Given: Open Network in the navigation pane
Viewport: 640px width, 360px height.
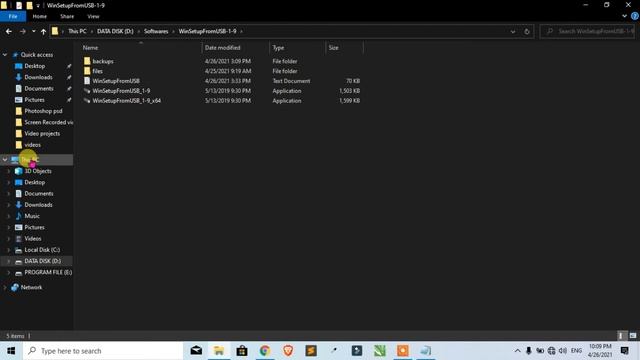Looking at the screenshot, I should pyautogui.click(x=31, y=287).
